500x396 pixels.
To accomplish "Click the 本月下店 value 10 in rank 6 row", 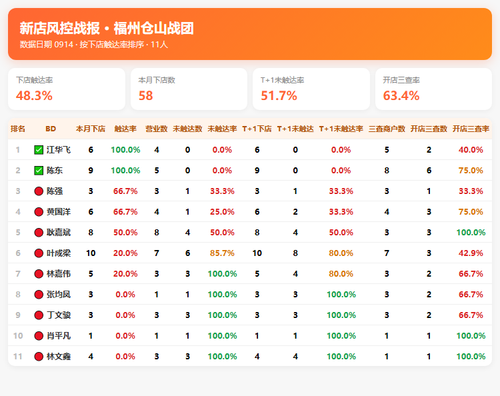I will click(x=91, y=253).
